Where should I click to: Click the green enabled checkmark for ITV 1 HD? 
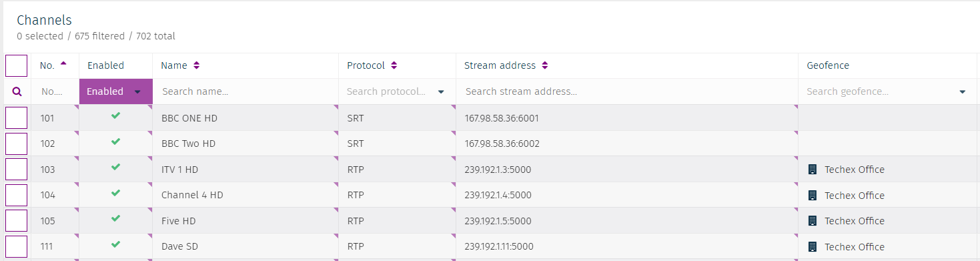point(115,167)
